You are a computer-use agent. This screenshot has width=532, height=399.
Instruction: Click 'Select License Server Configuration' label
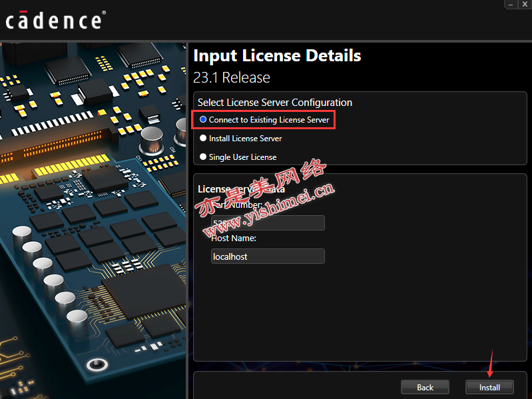click(275, 103)
